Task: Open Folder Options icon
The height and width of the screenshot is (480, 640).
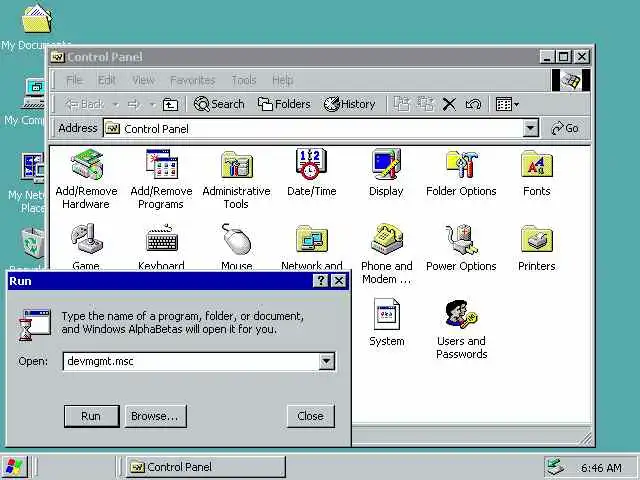Action: pyautogui.click(x=461, y=173)
